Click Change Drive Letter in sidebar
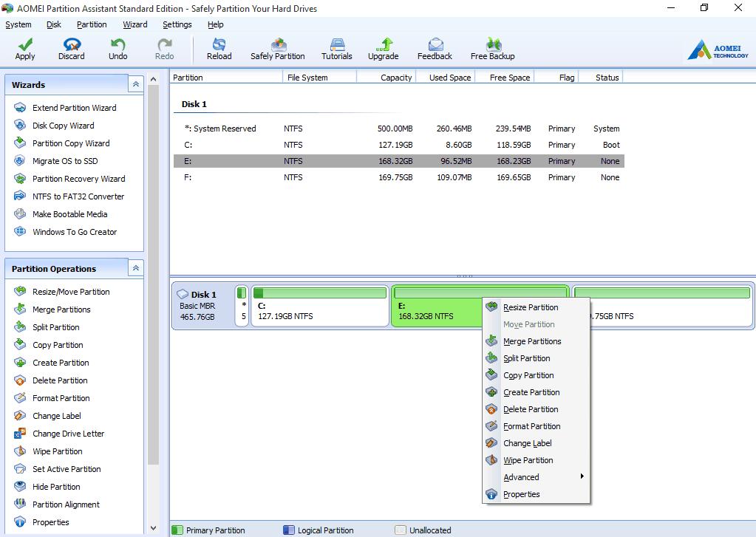The width and height of the screenshot is (756, 537). tap(68, 434)
